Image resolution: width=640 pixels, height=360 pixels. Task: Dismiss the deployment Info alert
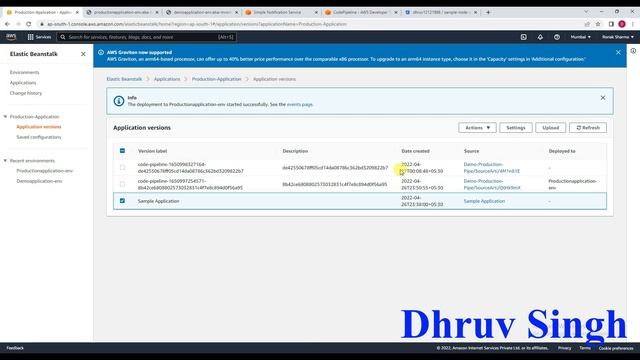click(603, 98)
